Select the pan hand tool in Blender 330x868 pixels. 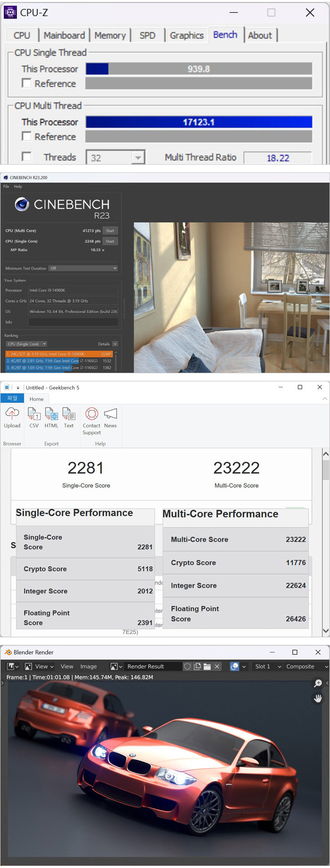318,698
